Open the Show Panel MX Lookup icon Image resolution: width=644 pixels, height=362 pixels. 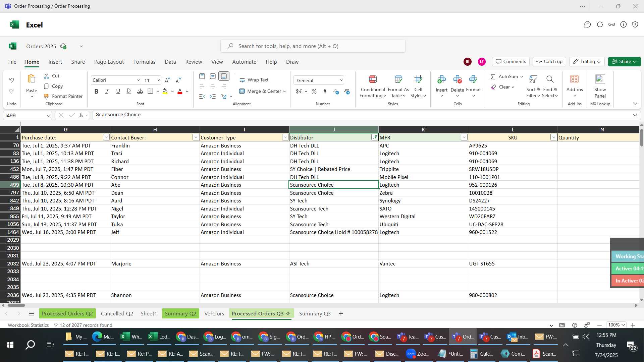[x=600, y=79]
